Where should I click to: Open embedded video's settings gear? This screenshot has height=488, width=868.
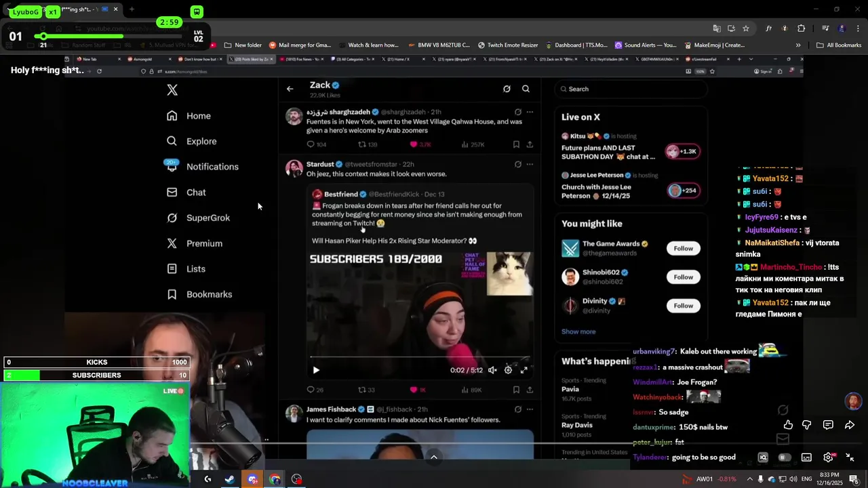(x=508, y=370)
